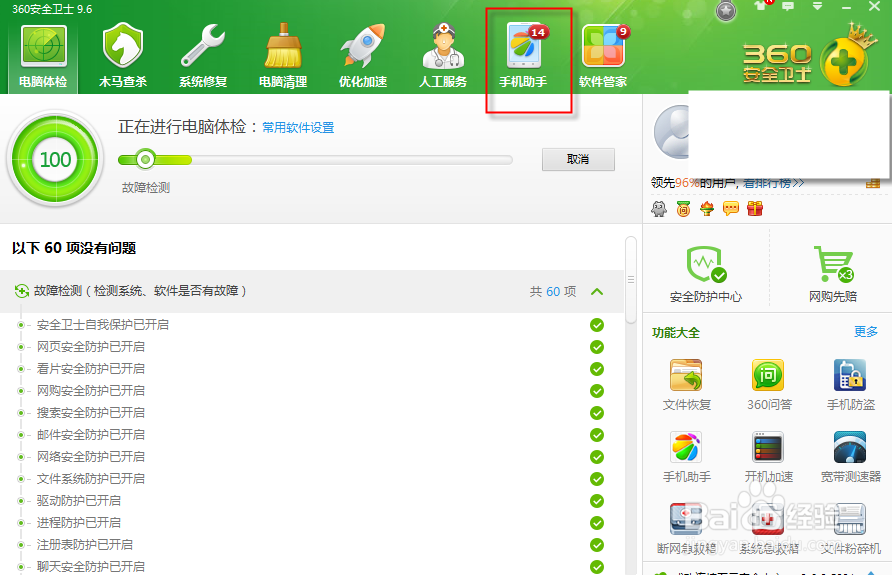Click the scan progress bar handle
892x575 pixels.
click(x=145, y=160)
